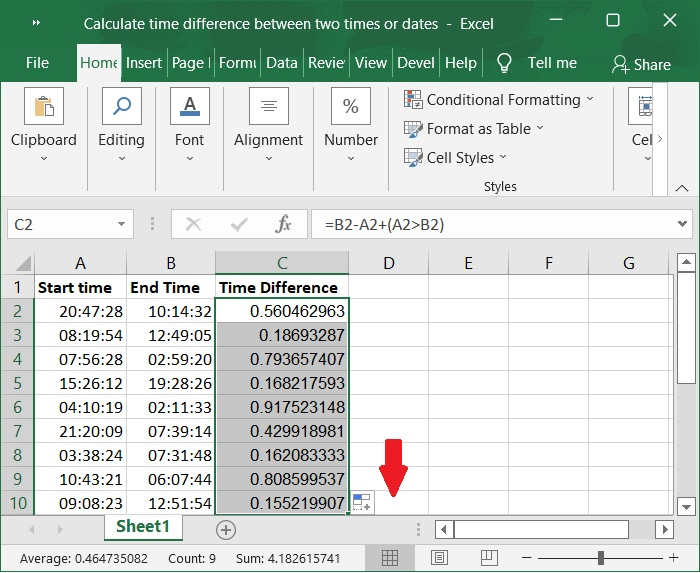Click the Tell me lightbulb icon
This screenshot has width=700, height=573.
tap(505, 63)
